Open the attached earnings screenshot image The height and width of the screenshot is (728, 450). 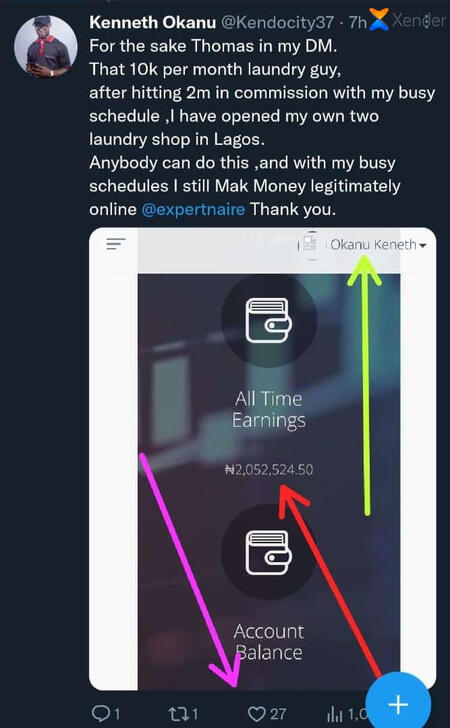262,459
